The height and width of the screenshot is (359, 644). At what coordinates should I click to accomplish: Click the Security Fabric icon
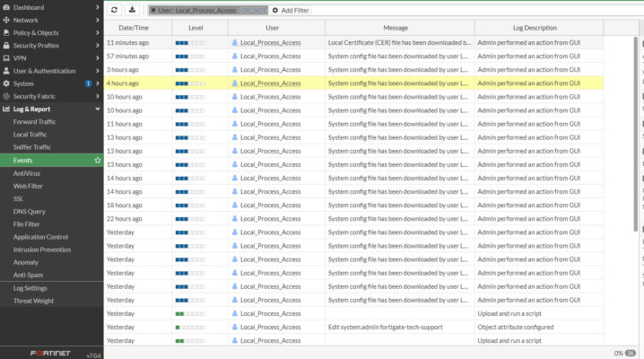pyautogui.click(x=6, y=96)
